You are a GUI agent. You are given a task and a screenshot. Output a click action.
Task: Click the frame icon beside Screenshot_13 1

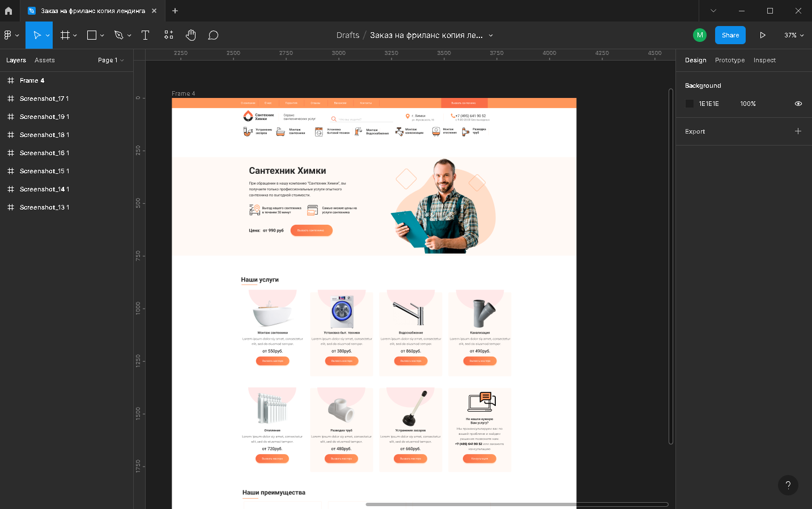coord(11,207)
